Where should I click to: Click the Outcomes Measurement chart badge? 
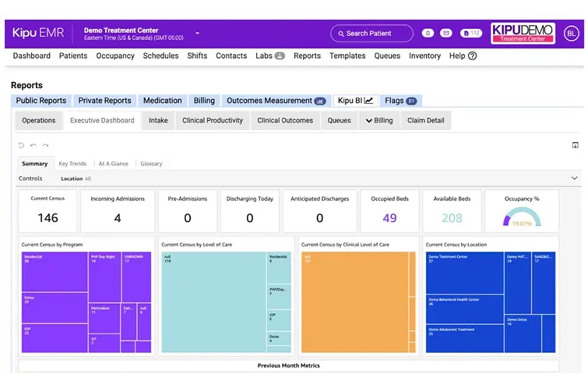coord(320,101)
